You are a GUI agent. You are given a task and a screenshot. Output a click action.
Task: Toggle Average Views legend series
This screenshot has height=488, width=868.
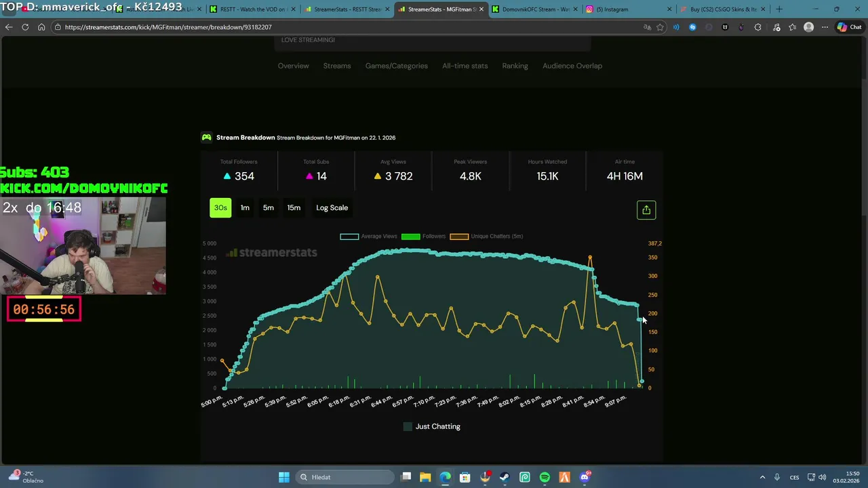tap(368, 237)
